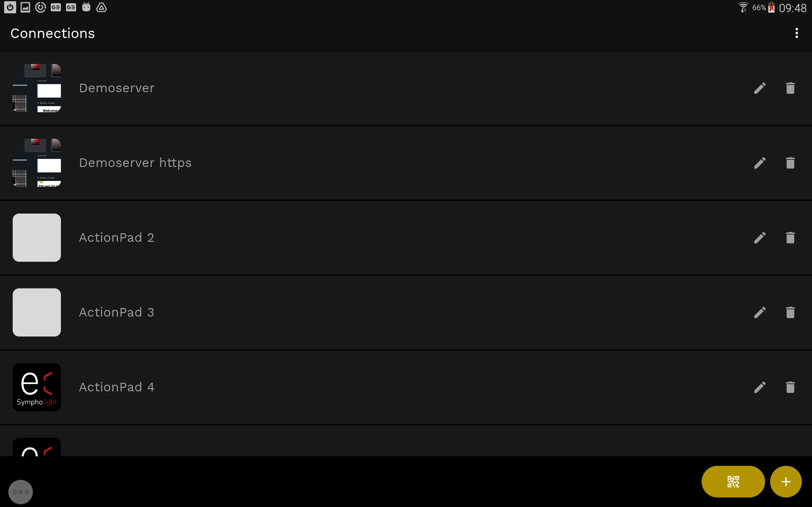Delete the ActionPad 4 connection
Viewport: 812px width, 507px height.
(x=790, y=387)
